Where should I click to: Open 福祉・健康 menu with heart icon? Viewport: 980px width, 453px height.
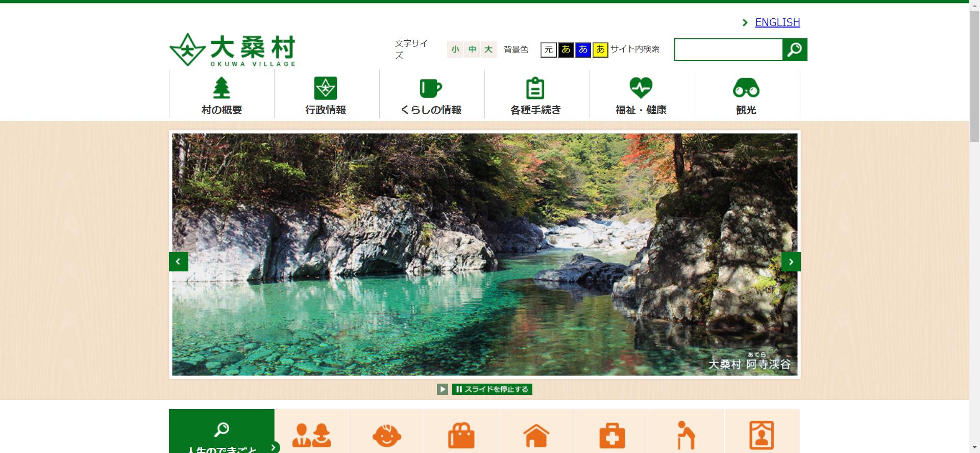[x=642, y=94]
